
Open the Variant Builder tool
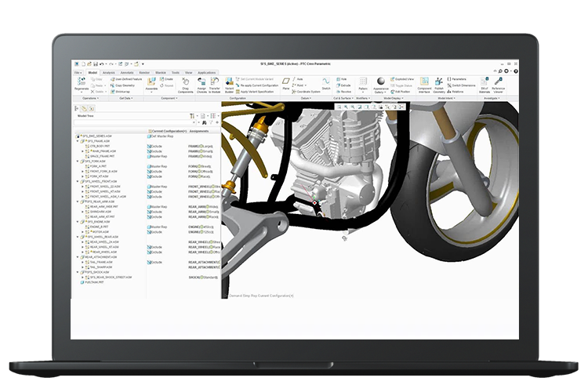coord(229,82)
